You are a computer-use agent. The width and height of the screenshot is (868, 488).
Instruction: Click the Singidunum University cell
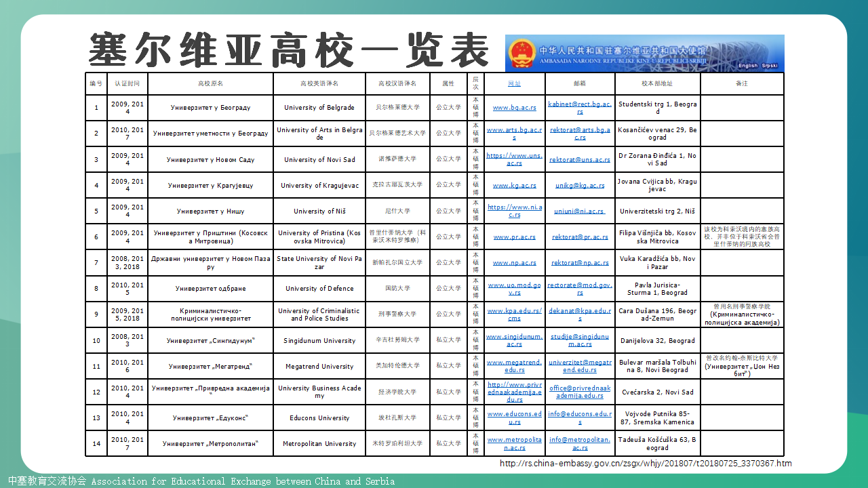pyautogui.click(x=319, y=340)
